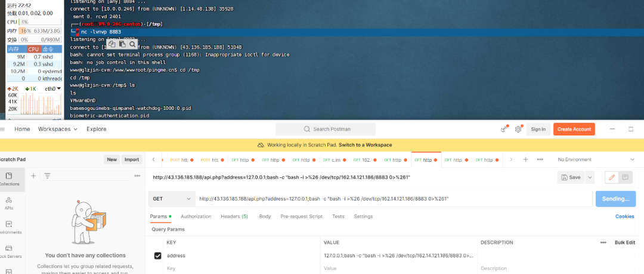Click into the request URL input field
Screen dimensions: 644x274
click(394, 199)
